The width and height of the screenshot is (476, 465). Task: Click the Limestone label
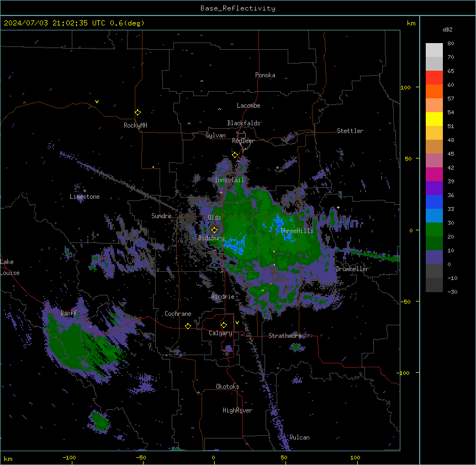pyautogui.click(x=84, y=197)
